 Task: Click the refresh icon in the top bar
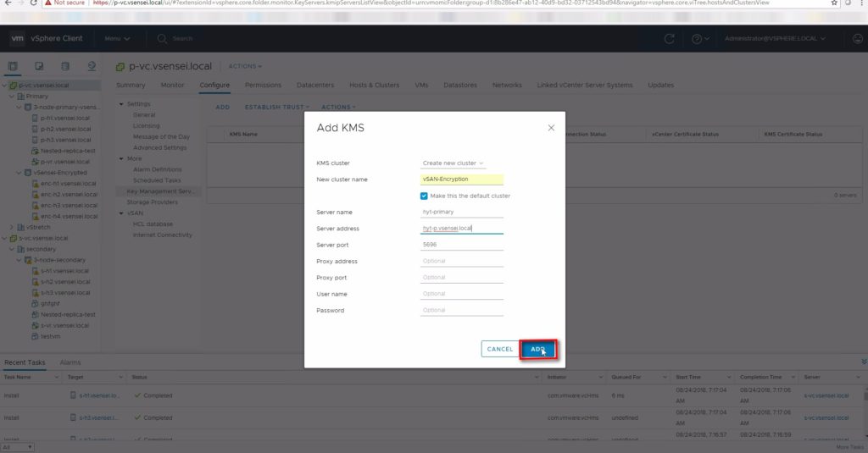(670, 39)
